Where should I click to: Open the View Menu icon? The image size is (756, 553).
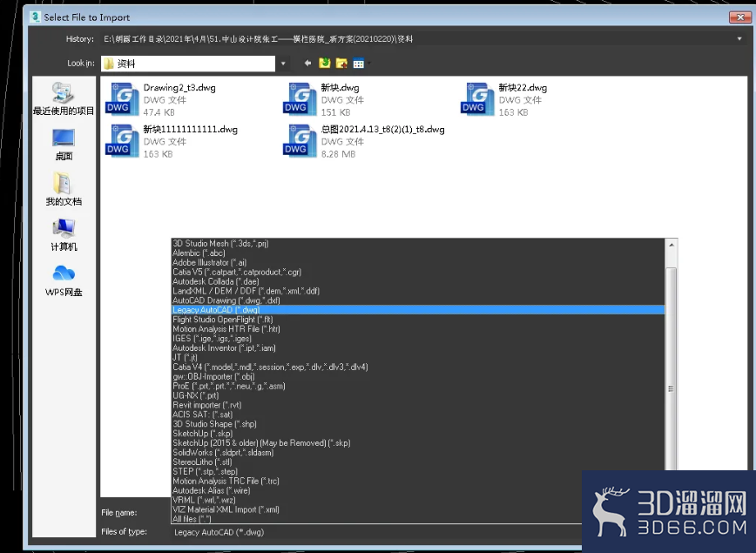pos(359,64)
